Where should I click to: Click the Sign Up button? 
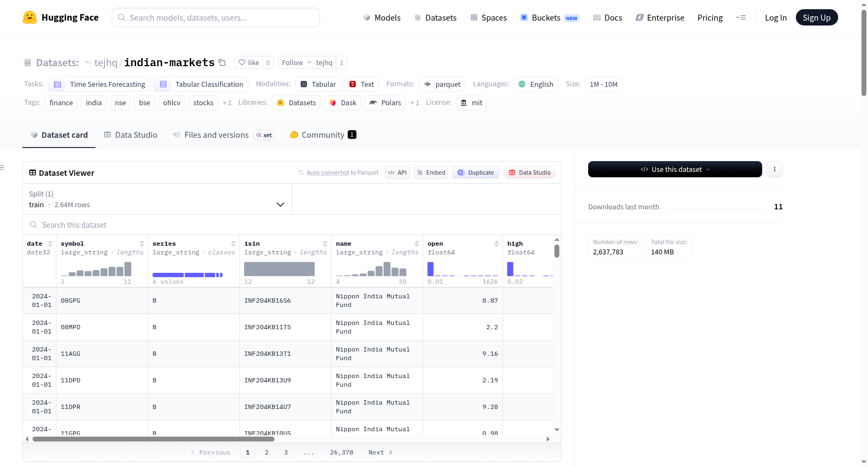816,17
